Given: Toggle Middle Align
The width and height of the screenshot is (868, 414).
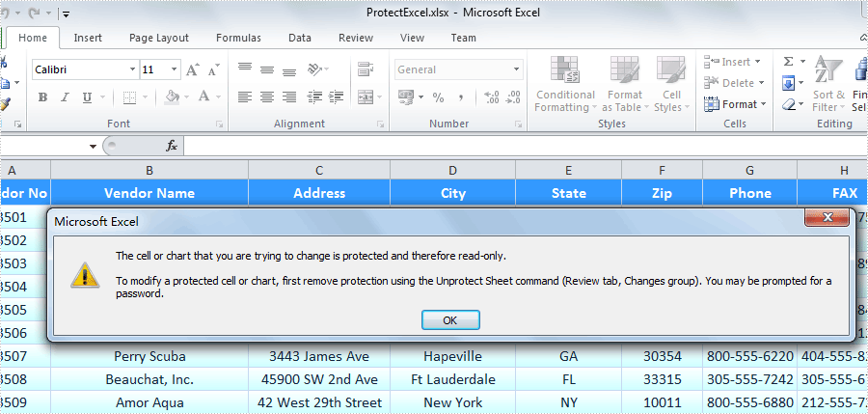Looking at the screenshot, I should (267, 69).
